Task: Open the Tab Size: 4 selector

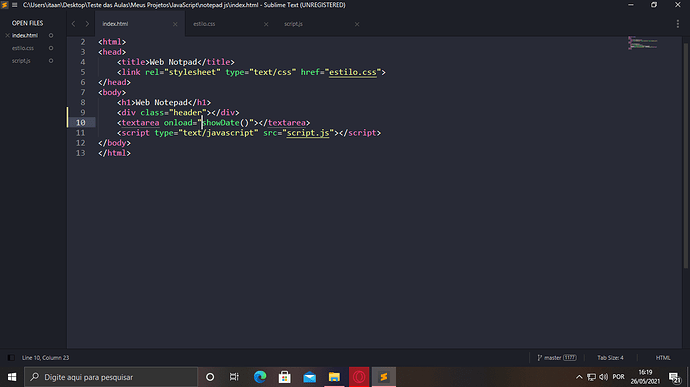Action: coord(610,358)
